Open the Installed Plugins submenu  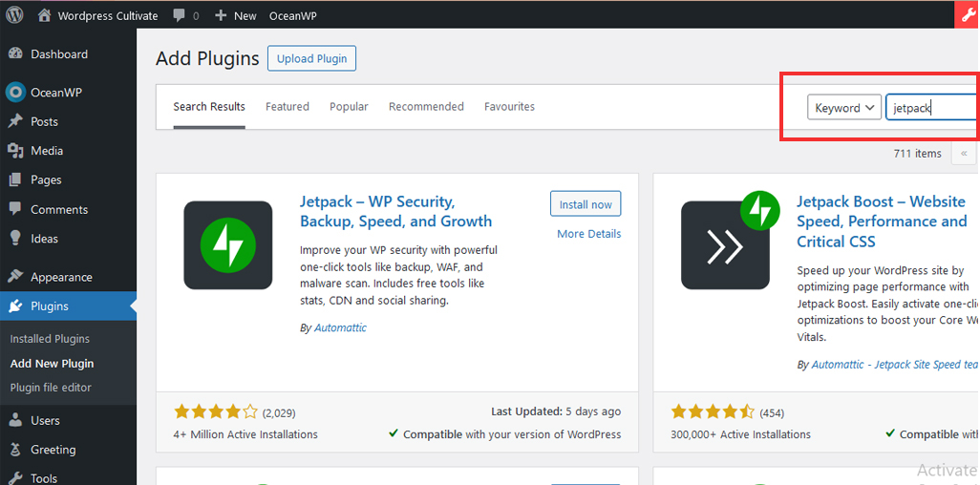click(x=50, y=339)
